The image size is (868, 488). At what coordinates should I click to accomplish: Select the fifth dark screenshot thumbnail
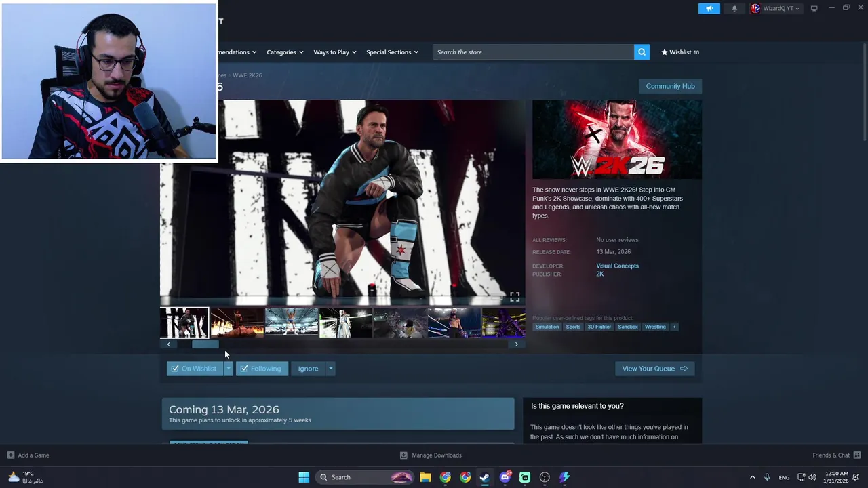(x=400, y=323)
